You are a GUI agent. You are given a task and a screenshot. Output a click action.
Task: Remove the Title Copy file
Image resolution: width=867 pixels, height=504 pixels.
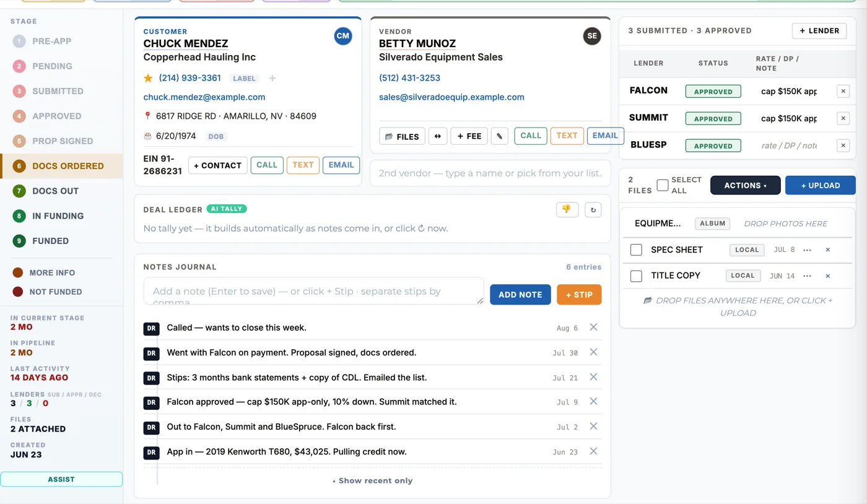tap(828, 276)
